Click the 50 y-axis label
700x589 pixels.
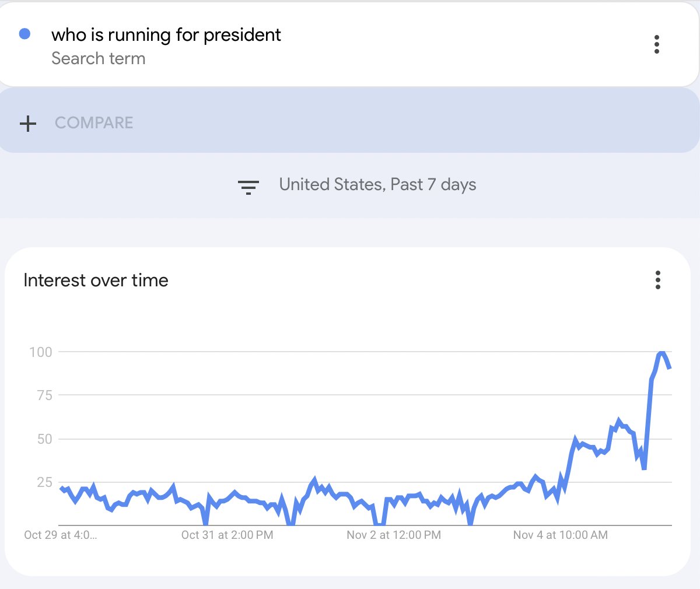click(x=44, y=439)
